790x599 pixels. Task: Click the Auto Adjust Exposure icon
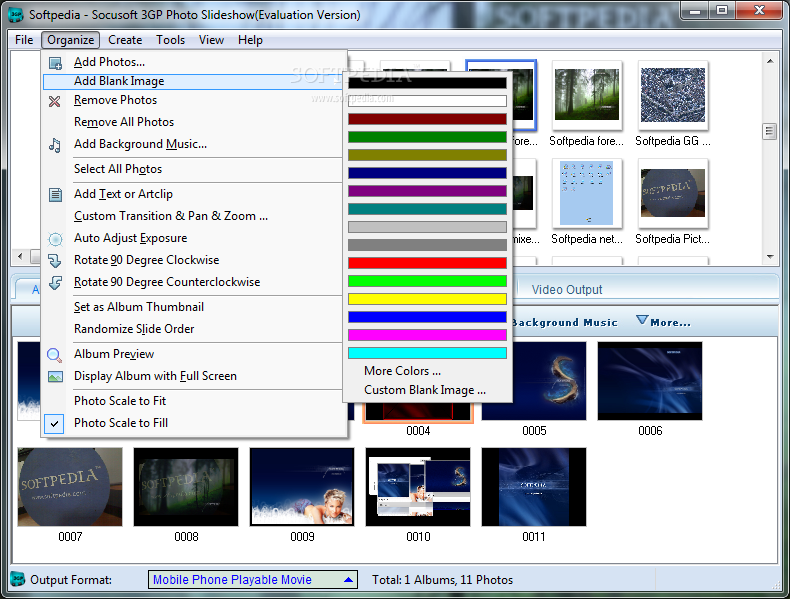click(x=55, y=239)
